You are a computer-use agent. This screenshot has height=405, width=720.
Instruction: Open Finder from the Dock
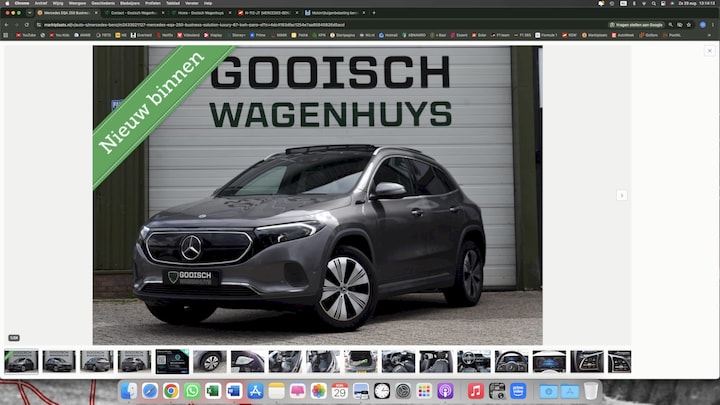tap(129, 391)
